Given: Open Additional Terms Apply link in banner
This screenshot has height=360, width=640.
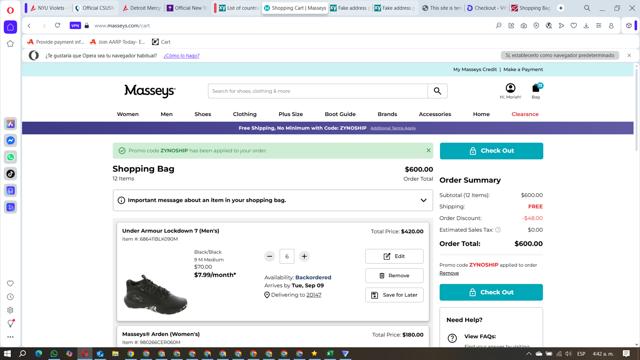Looking at the screenshot, I should click(x=393, y=128).
